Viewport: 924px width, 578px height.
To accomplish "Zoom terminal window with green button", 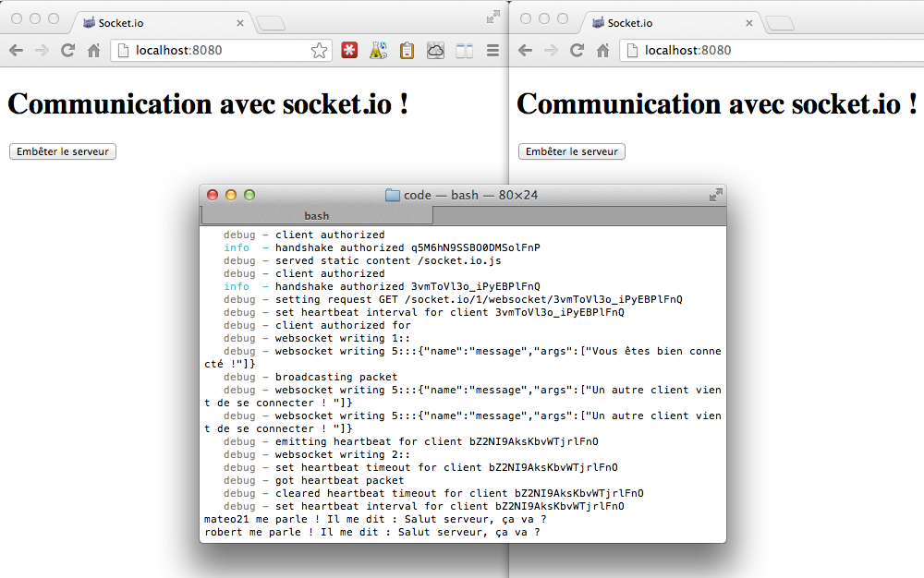I will pos(249,195).
